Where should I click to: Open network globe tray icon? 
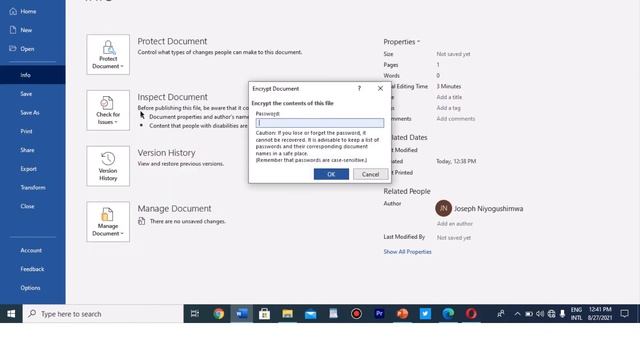(551, 314)
